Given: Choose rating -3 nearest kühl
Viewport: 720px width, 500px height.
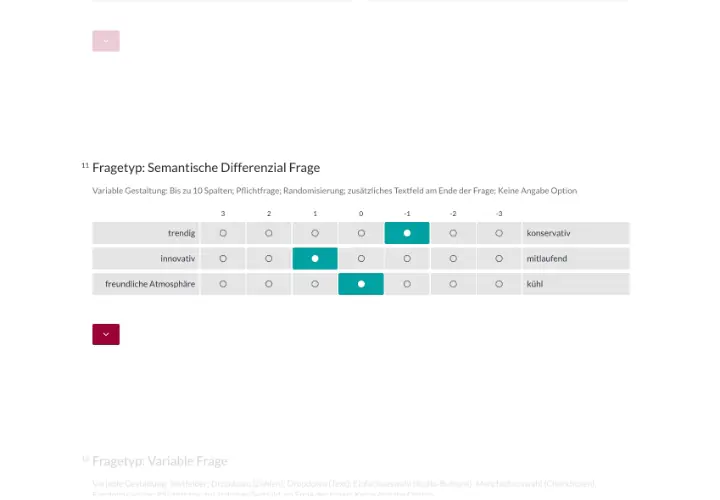Looking at the screenshot, I should pos(499,284).
